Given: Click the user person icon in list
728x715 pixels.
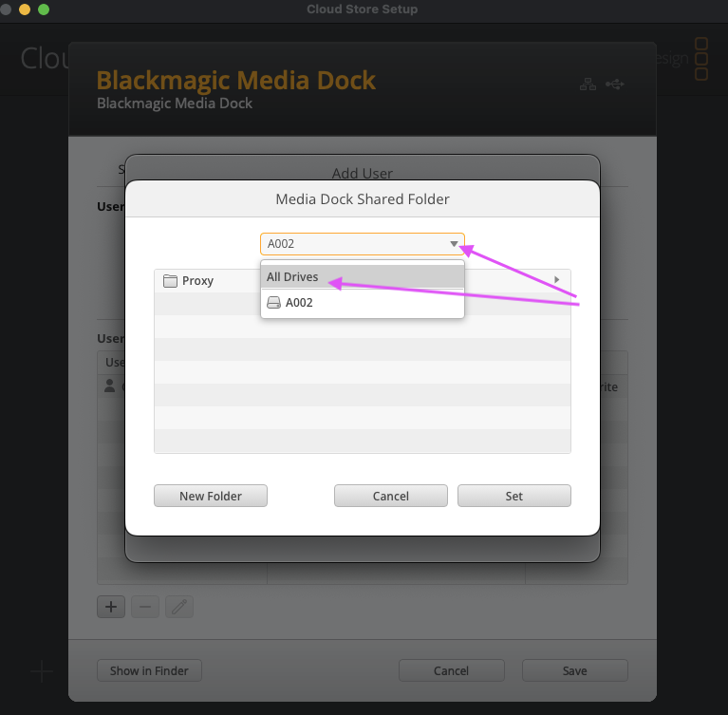Looking at the screenshot, I should 109,386.
